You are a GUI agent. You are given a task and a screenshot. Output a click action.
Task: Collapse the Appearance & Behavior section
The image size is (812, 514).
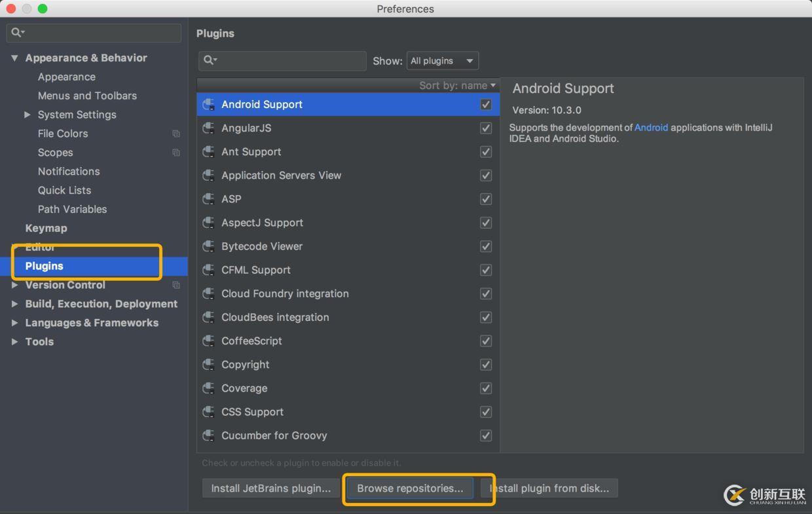click(x=14, y=58)
